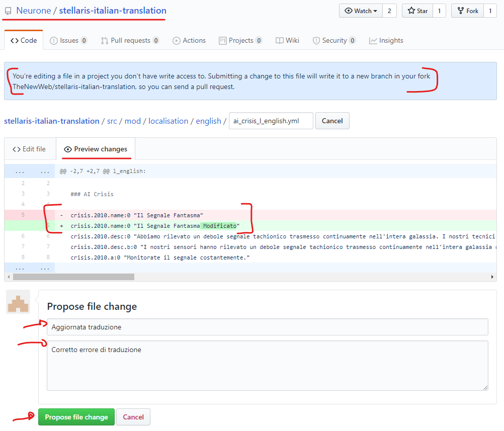Open the Watch notifications dropdown

361,11
